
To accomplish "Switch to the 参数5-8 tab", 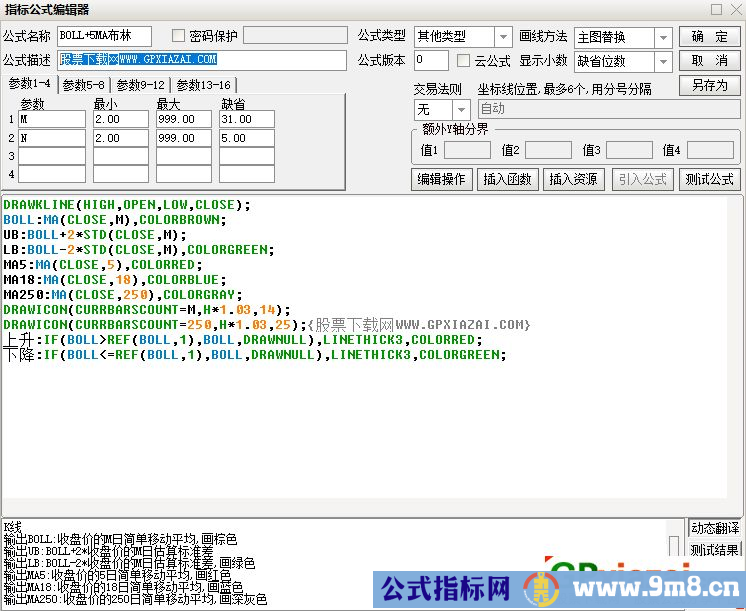I will pyautogui.click(x=84, y=85).
